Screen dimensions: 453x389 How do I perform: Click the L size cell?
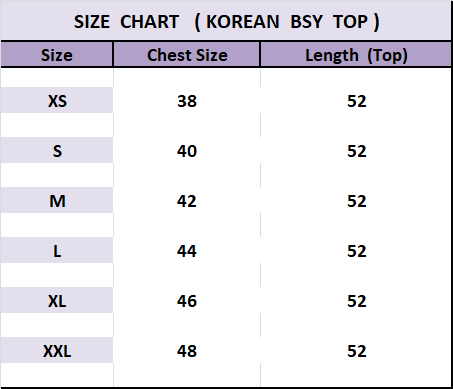57,250
